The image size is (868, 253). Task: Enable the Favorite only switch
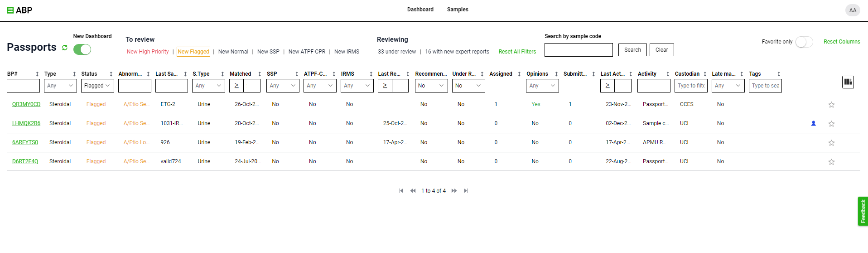[x=804, y=42]
